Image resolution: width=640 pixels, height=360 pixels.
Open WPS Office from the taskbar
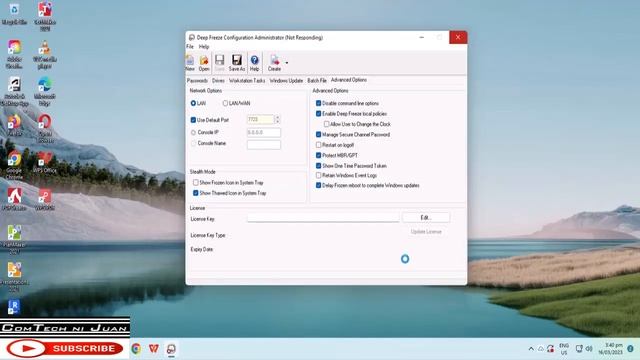pos(153,349)
